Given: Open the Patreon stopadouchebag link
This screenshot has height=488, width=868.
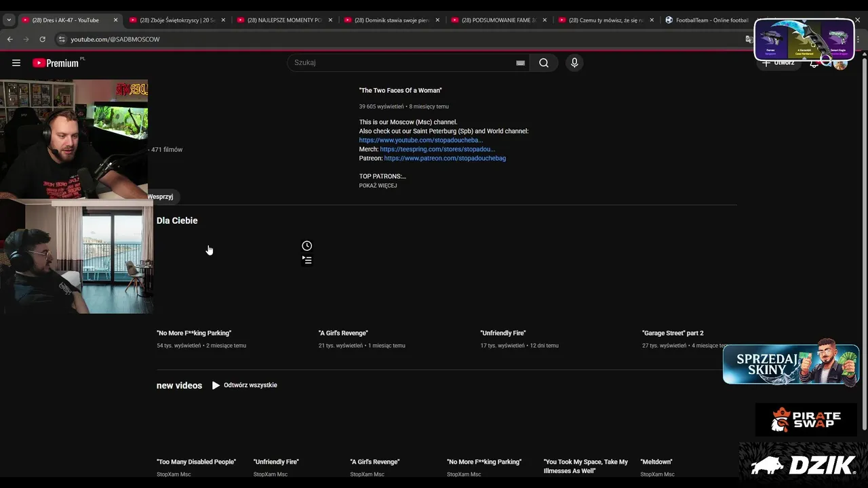Looking at the screenshot, I should point(445,159).
